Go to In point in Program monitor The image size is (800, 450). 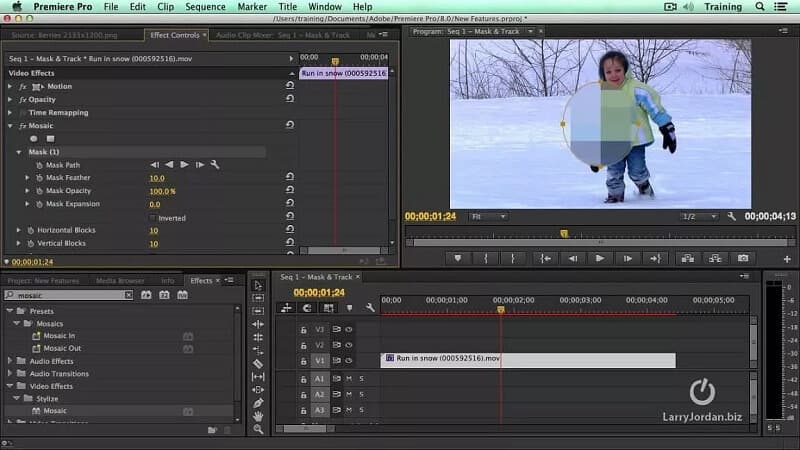[x=545, y=259]
